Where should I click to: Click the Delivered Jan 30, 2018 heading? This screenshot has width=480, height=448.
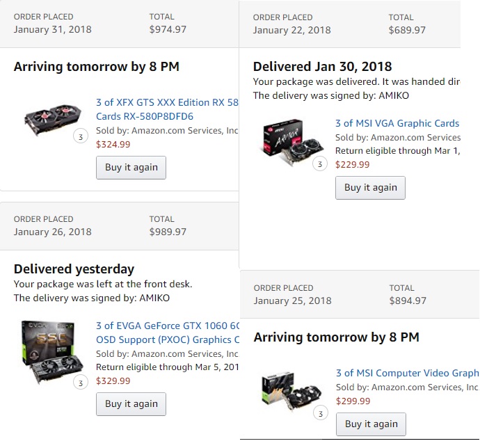point(322,67)
